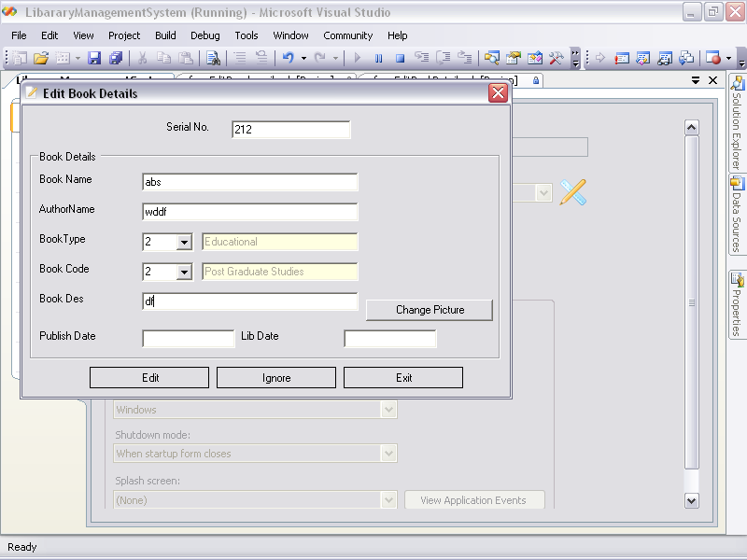Click the Properties Window toolbar icon

click(513, 58)
